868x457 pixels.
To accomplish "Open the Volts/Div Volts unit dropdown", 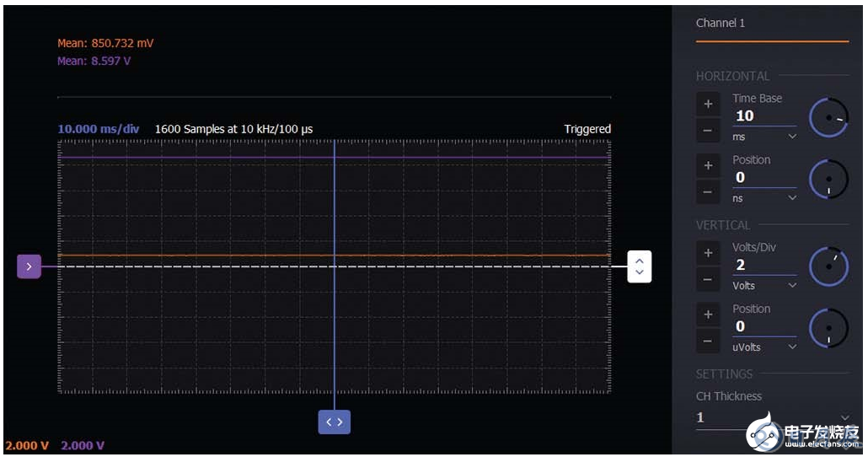I will point(764,286).
